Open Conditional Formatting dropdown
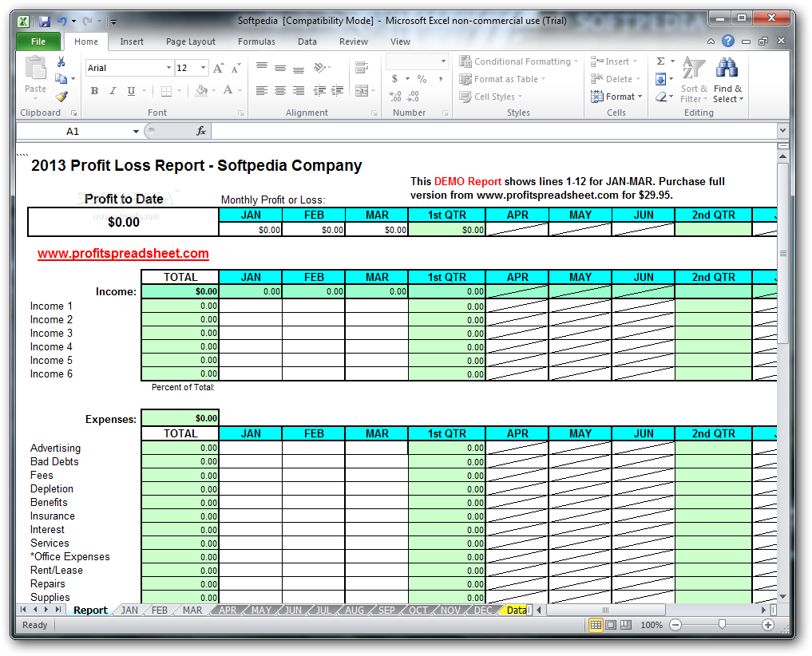The image size is (812, 656). [519, 61]
